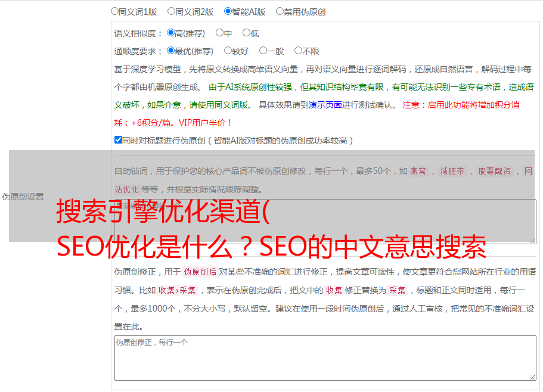Set 语义相似度 to 中

(219, 33)
